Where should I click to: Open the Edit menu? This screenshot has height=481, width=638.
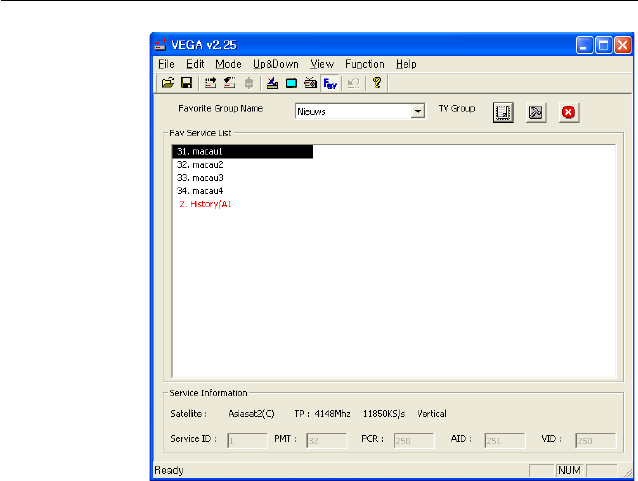click(x=195, y=64)
